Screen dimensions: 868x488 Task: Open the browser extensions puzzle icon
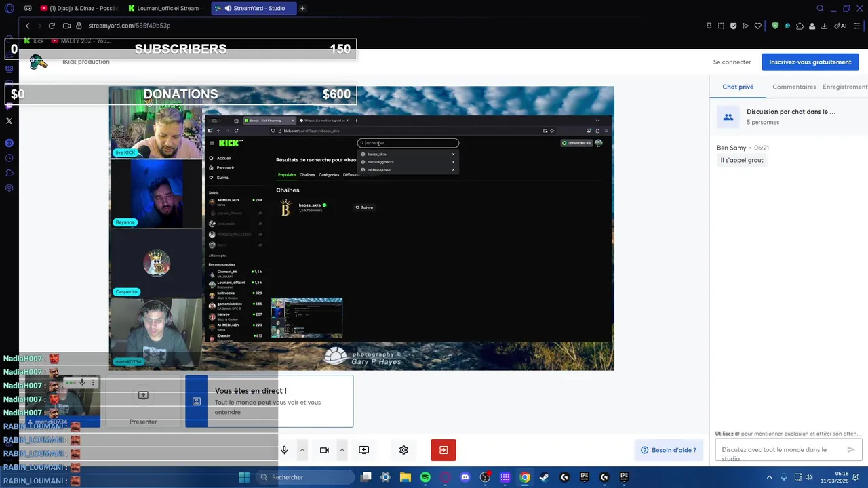[800, 26]
